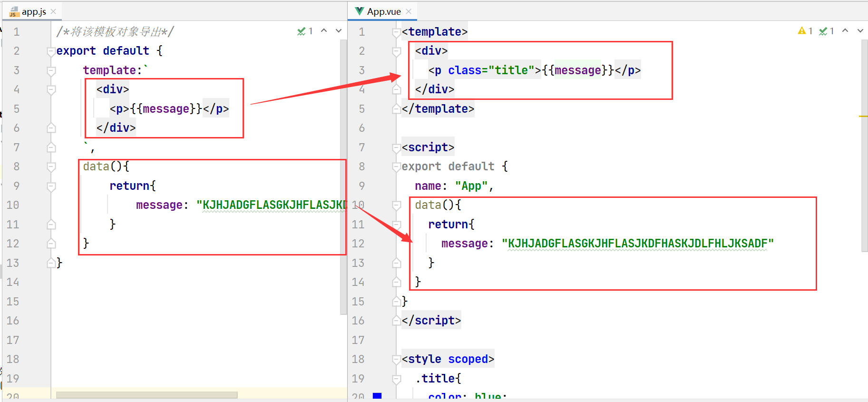Switch to the App.vue editor tab
Image resolution: width=868 pixels, height=402 pixels.
(x=383, y=11)
